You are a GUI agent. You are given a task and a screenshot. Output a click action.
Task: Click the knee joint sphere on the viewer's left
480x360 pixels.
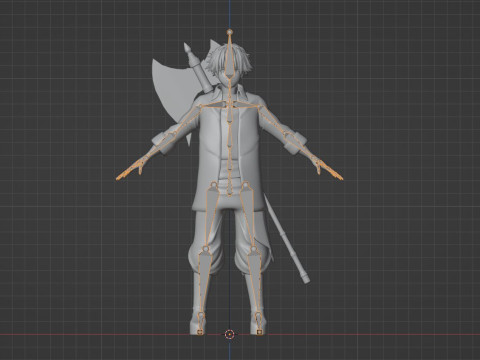[206, 249]
